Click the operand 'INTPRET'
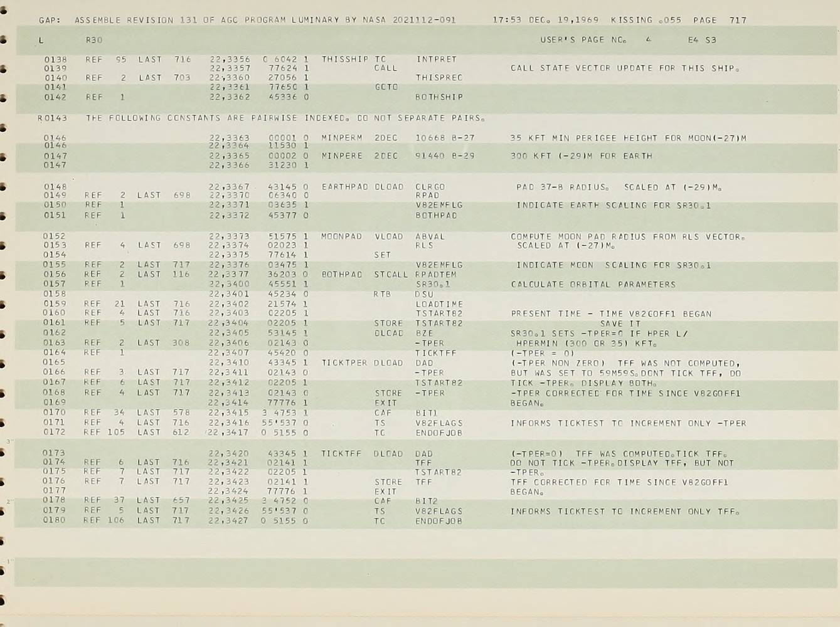This screenshot has width=840, height=627. tap(437, 60)
